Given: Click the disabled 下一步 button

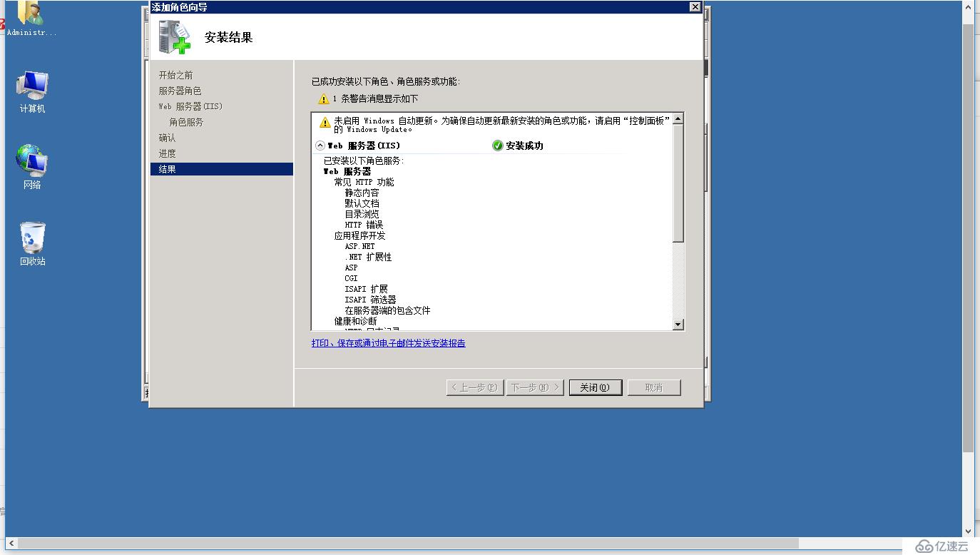Looking at the screenshot, I should [535, 387].
